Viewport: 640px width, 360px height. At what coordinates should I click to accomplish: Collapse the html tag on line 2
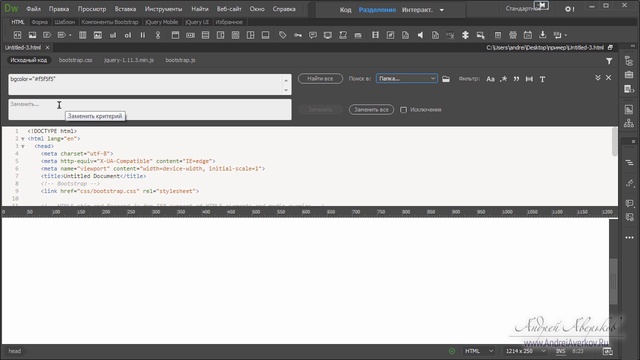click(22, 139)
